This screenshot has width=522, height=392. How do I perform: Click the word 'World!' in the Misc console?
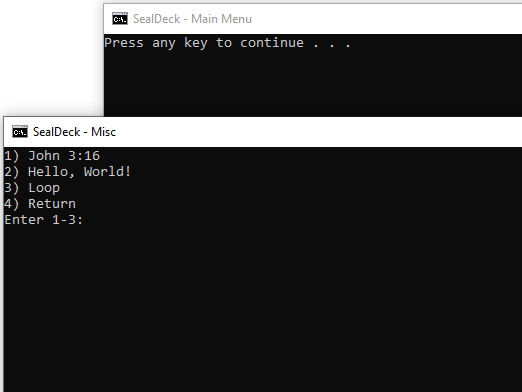coord(107,172)
